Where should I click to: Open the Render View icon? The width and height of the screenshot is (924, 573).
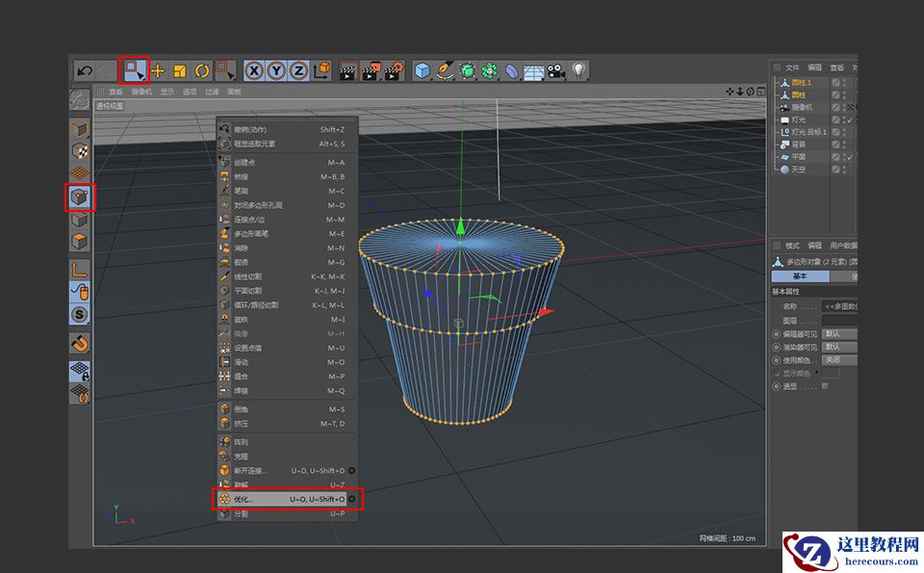coord(348,69)
